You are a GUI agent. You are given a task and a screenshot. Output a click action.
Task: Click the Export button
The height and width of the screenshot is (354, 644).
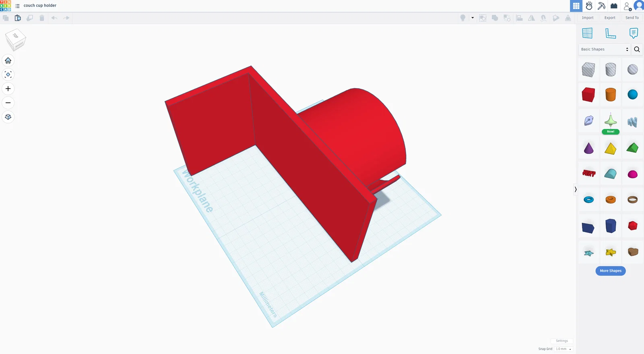click(610, 18)
